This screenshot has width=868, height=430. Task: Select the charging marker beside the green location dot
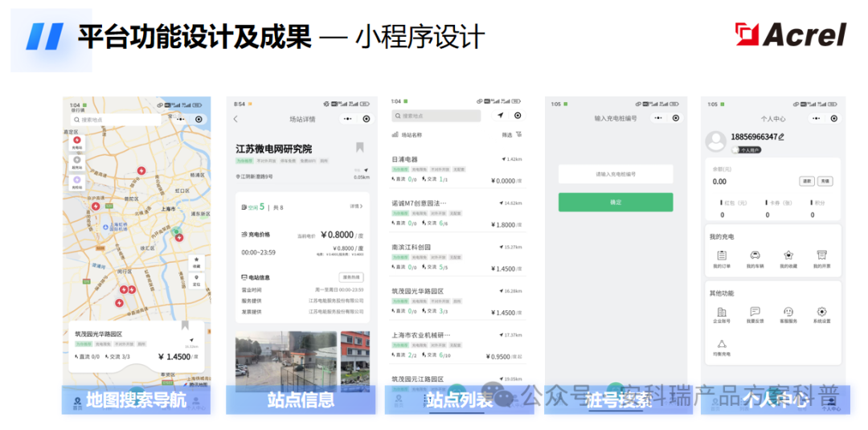point(179,237)
